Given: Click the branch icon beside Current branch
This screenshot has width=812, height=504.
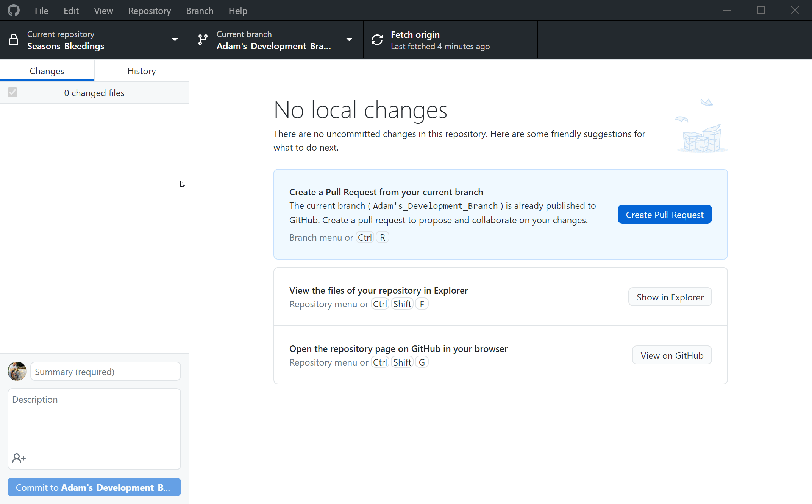Looking at the screenshot, I should click(203, 40).
